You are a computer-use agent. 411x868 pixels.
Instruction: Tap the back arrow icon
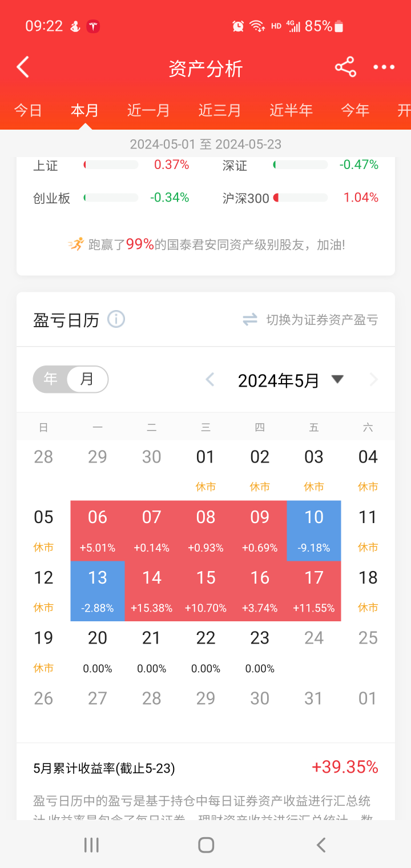pyautogui.click(x=23, y=67)
